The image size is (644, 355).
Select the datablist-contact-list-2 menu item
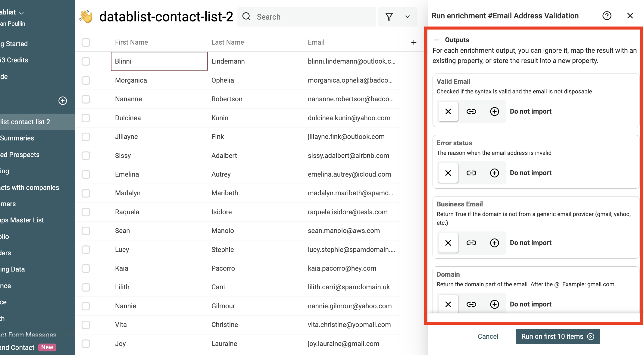point(25,121)
